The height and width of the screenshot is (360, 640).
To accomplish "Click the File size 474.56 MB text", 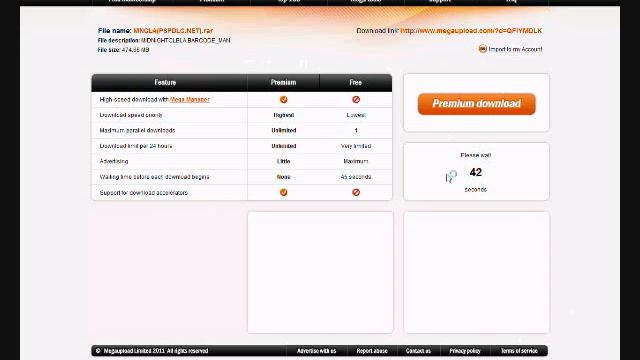I will [123, 50].
